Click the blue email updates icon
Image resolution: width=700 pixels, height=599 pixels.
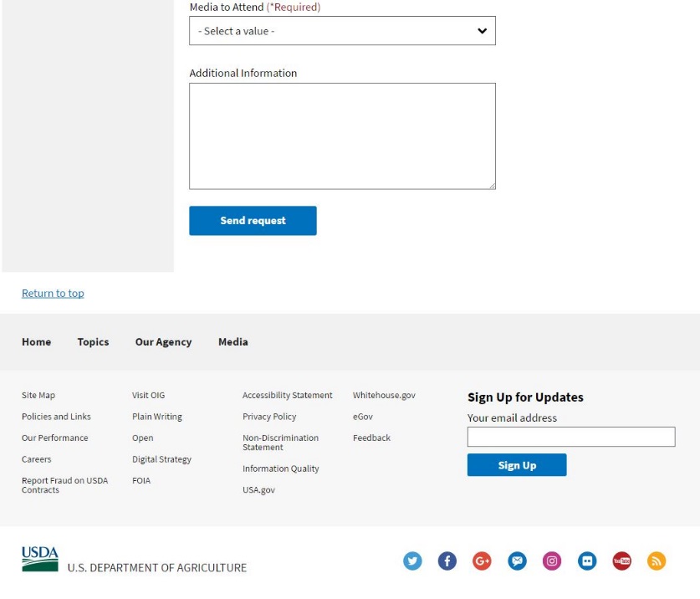(x=517, y=561)
